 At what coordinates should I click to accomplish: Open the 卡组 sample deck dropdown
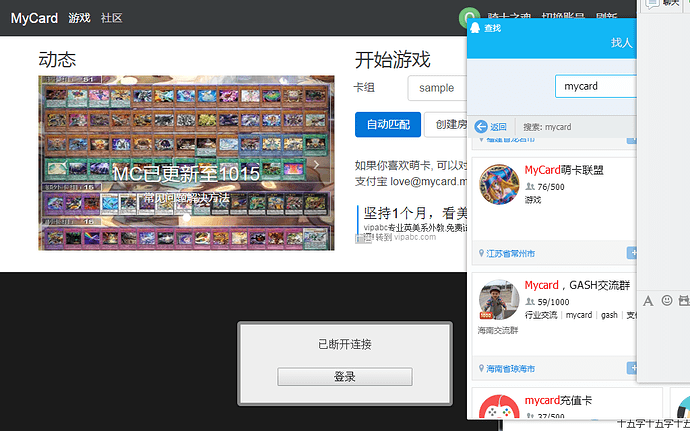coord(437,88)
